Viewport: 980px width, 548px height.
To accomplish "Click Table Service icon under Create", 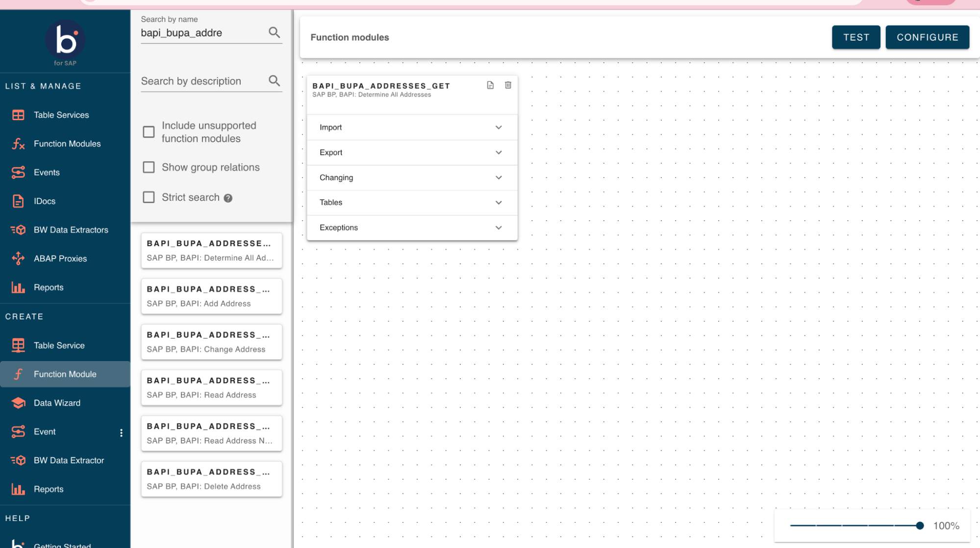I will [18, 345].
